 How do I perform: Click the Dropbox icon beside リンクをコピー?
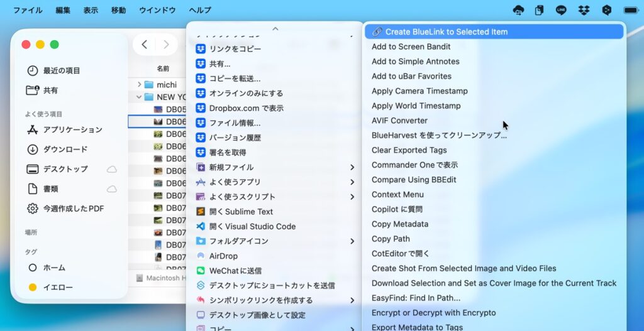[x=201, y=48]
